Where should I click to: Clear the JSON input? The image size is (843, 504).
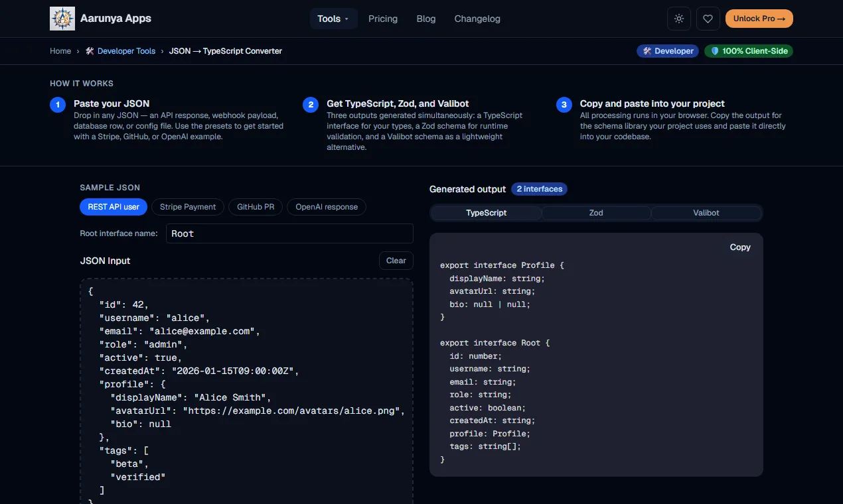pos(396,261)
